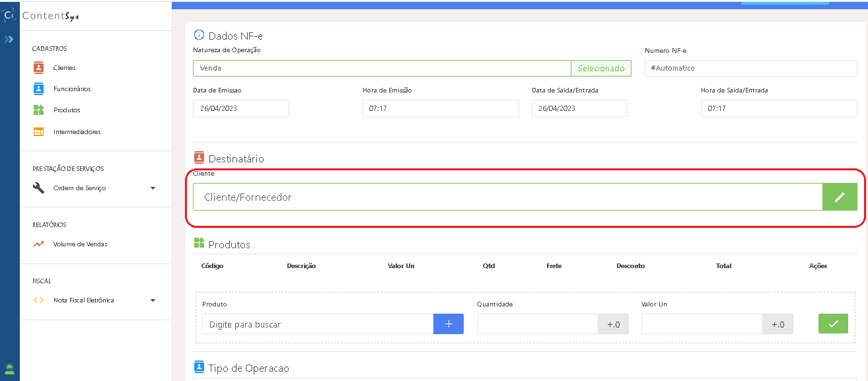This screenshot has width=868, height=381.
Task: Click the user profile icon at bottom left
Action: [x=9, y=369]
